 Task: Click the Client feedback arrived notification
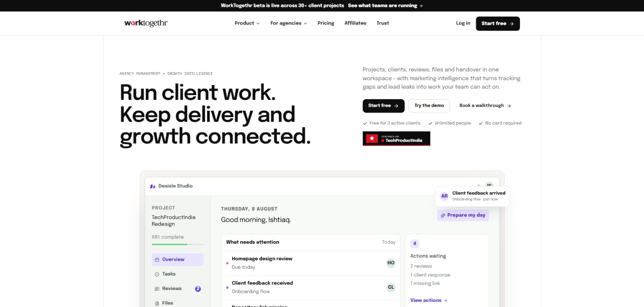[x=473, y=196]
